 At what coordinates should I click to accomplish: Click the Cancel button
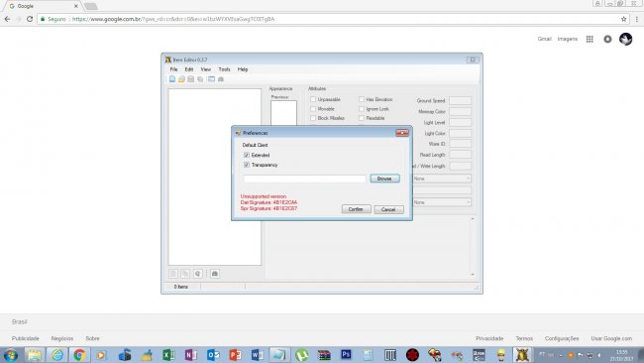coord(388,209)
